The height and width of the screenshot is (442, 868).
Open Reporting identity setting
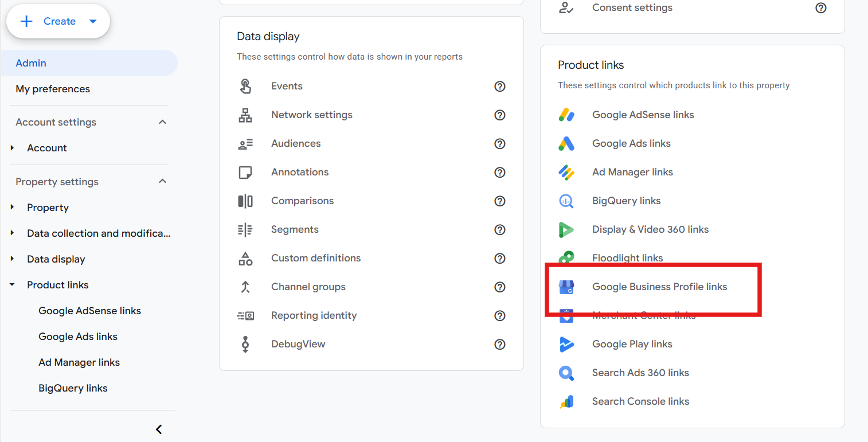tap(314, 315)
